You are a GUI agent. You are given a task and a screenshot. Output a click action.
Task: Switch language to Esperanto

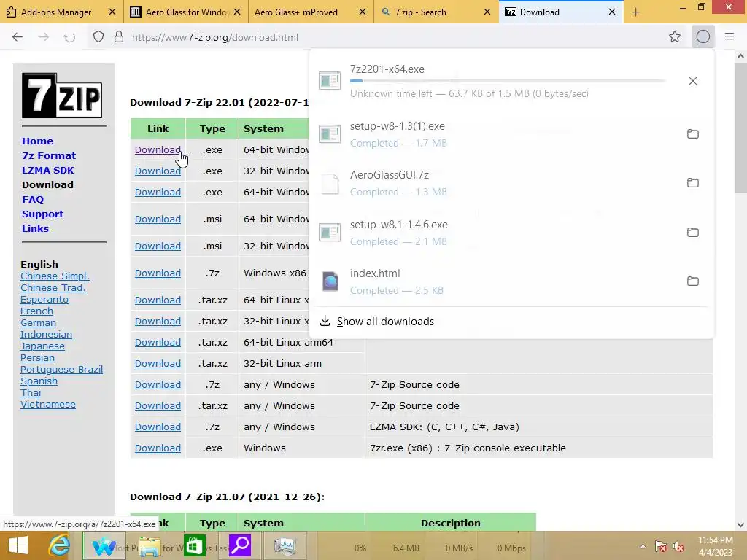click(44, 300)
